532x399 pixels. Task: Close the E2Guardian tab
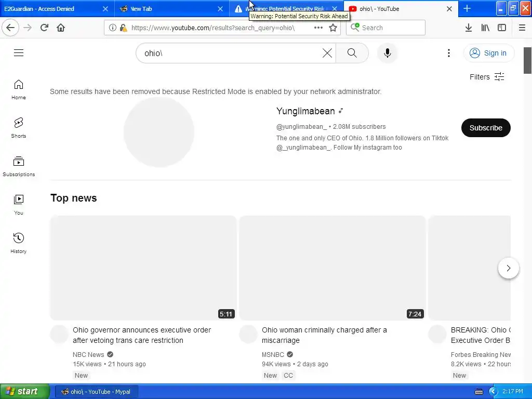pyautogui.click(x=105, y=9)
